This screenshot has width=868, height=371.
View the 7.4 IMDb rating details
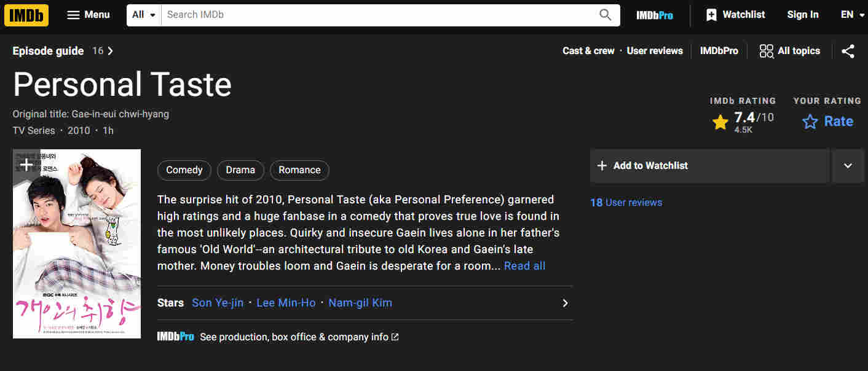743,121
